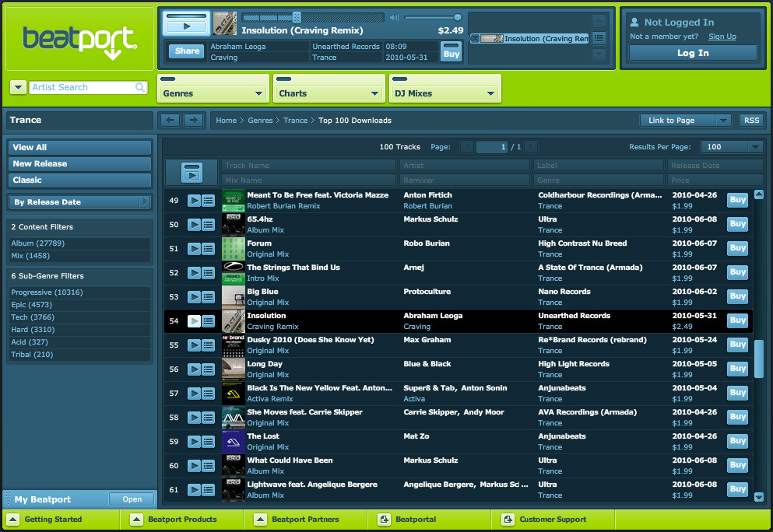This screenshot has width=773, height=532.
Task: Click the Trance breadcrumb link
Action: (x=295, y=121)
